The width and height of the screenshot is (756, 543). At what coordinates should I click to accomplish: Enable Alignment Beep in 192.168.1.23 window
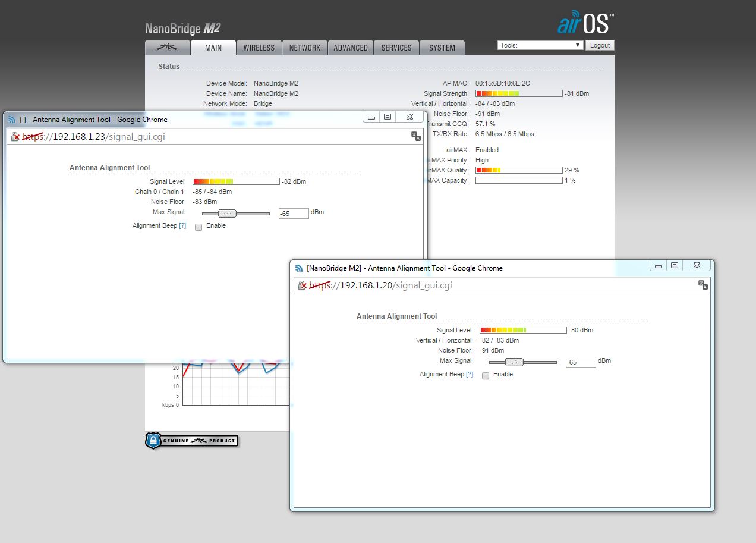point(199,227)
